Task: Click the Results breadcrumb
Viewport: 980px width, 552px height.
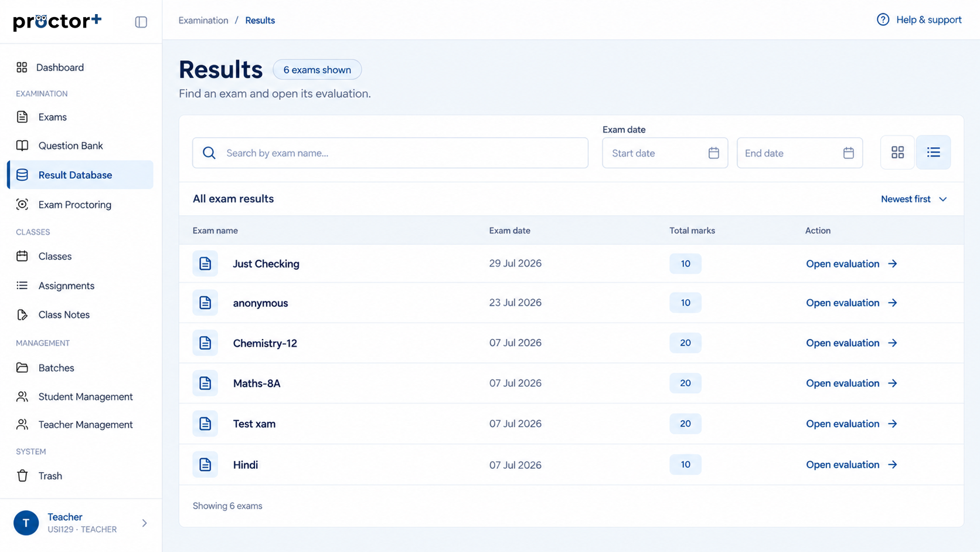Action: pos(260,21)
